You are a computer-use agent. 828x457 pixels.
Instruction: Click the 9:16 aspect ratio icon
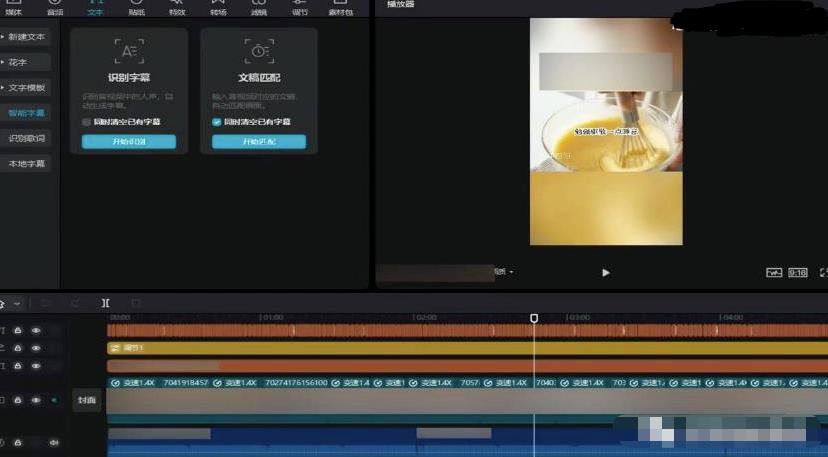tap(797, 272)
